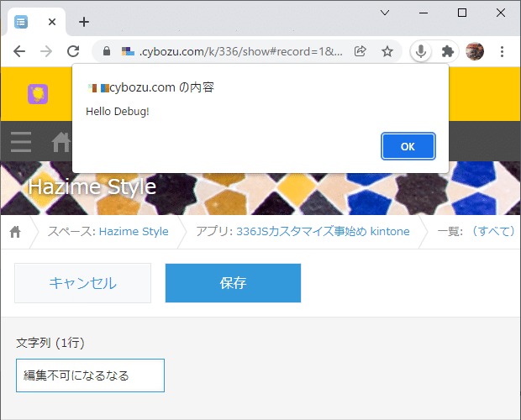Open a new tab with plus button

click(x=84, y=22)
